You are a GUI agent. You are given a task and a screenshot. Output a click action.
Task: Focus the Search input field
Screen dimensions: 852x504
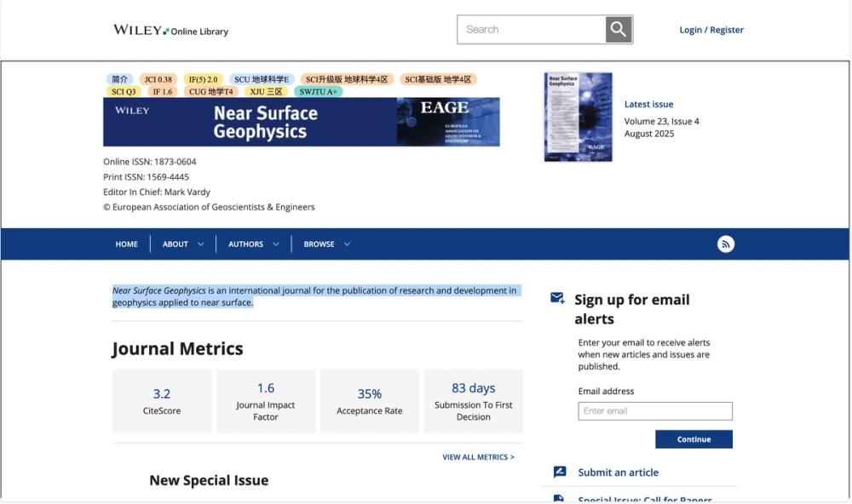point(532,29)
